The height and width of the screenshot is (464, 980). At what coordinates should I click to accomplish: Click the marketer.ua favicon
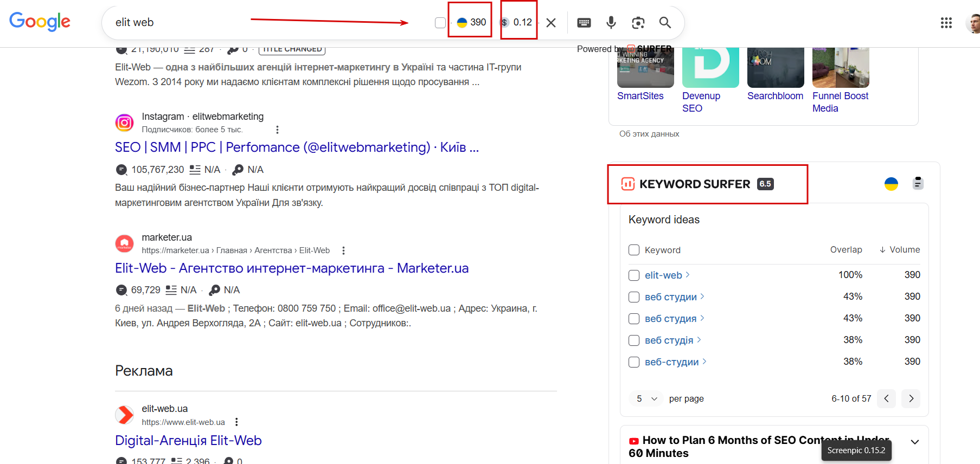point(124,243)
